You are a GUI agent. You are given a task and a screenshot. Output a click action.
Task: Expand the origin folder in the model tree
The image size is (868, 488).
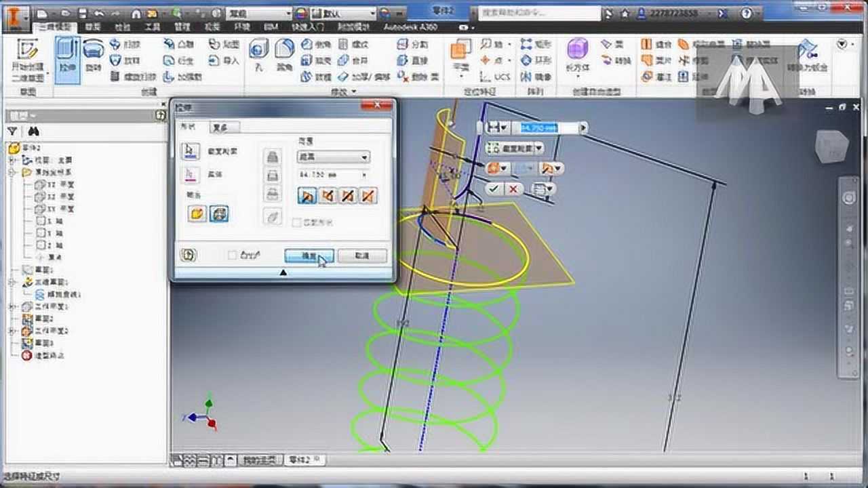(x=12, y=172)
